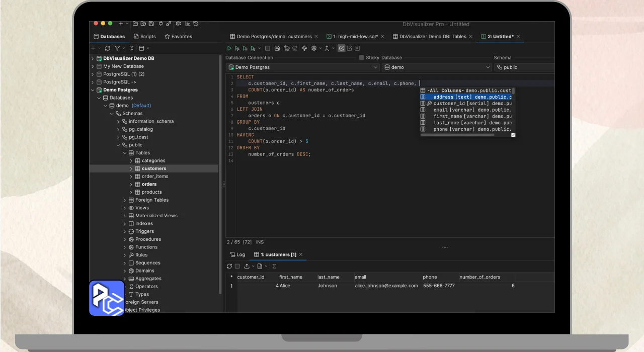644x352 pixels.
Task: Run the SQL script with the execute button
Action: 229,48
